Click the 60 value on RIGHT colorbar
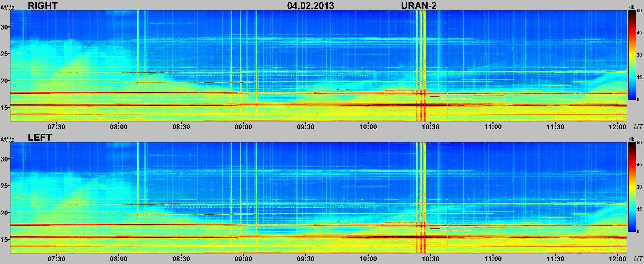644x264 pixels. (x=639, y=11)
